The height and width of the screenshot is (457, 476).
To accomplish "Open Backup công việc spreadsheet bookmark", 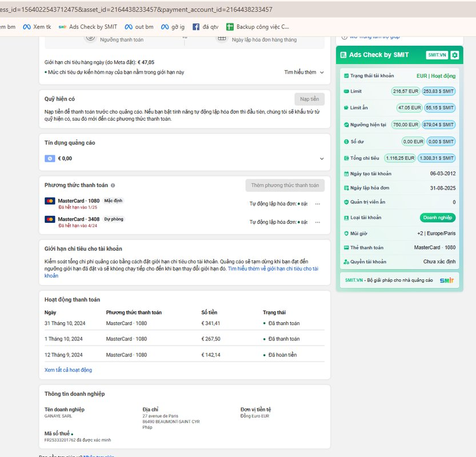I will 258,27.
